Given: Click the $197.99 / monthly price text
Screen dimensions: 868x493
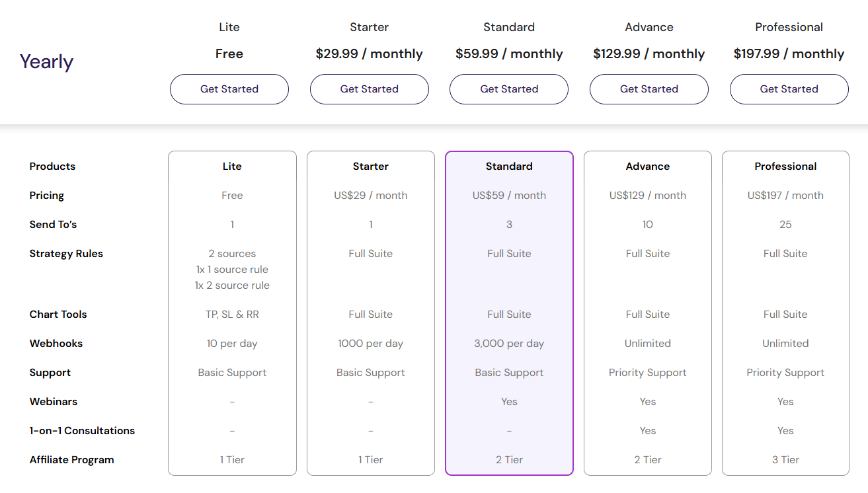Looking at the screenshot, I should pos(789,54).
